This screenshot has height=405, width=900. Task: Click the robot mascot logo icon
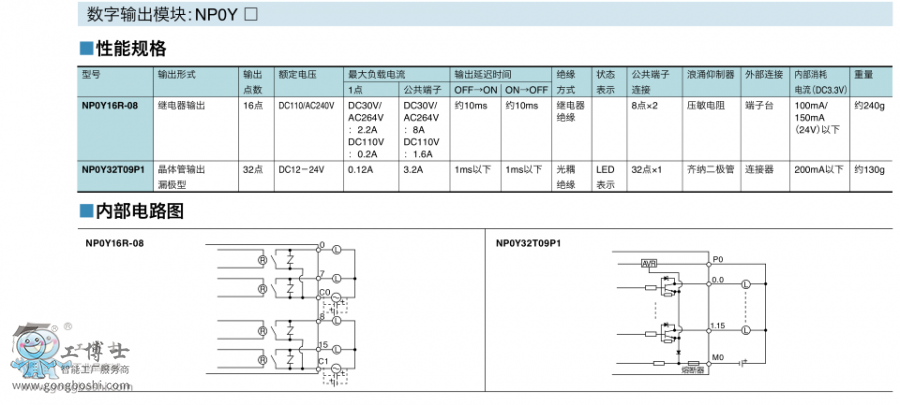tap(30, 352)
